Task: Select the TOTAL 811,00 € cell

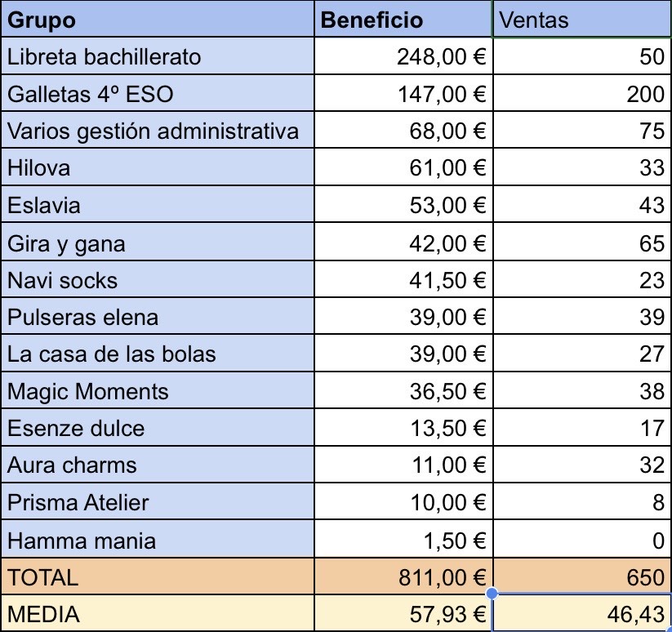Action: point(404,577)
